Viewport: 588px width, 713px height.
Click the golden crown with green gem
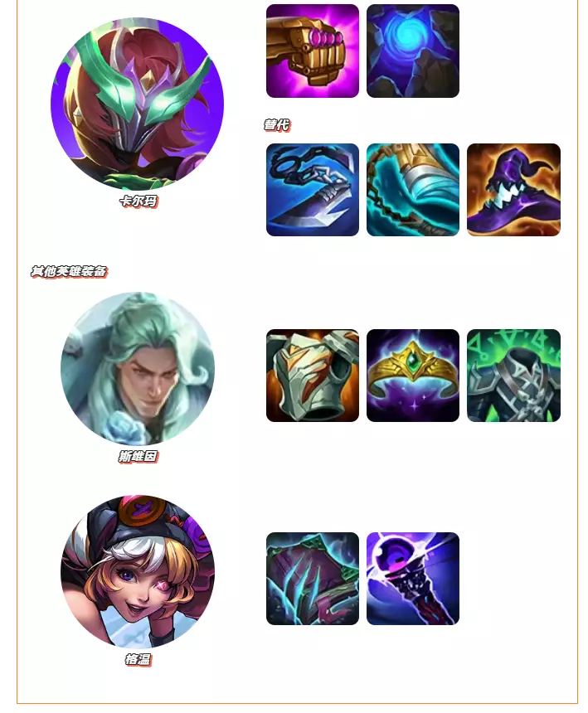coord(413,376)
